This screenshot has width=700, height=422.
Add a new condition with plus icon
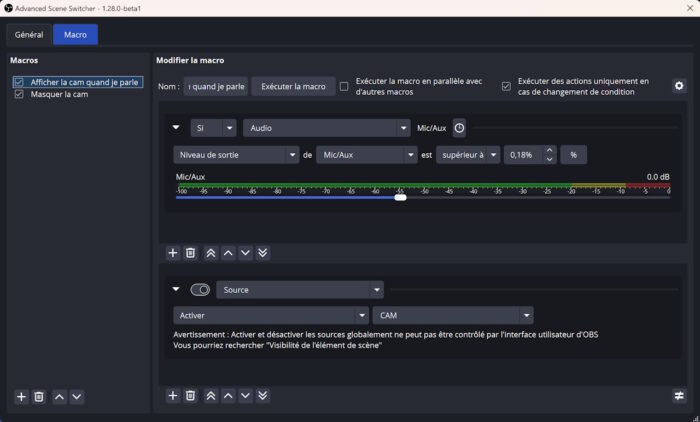[172, 253]
